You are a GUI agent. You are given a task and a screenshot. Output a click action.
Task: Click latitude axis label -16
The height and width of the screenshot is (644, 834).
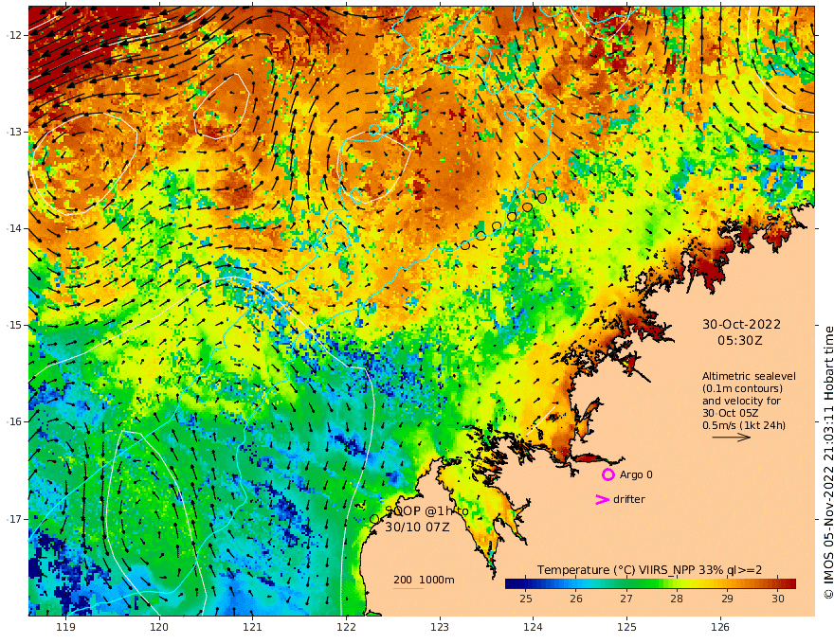coord(14,421)
